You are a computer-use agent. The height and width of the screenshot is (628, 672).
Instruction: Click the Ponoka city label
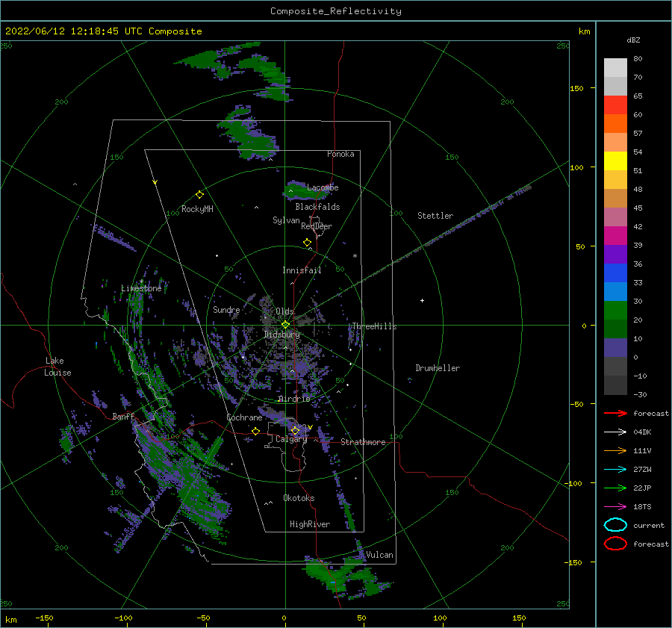[x=340, y=154]
